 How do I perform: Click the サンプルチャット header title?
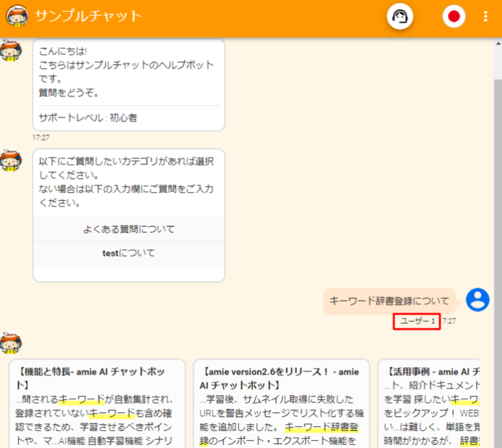point(89,16)
